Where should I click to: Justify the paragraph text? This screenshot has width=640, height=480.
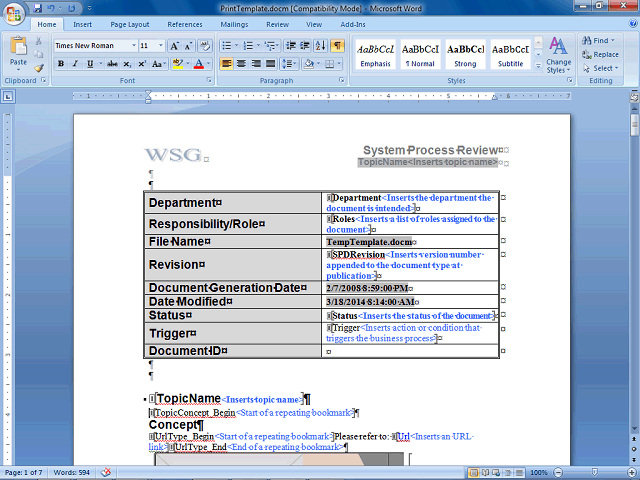(x=270, y=64)
